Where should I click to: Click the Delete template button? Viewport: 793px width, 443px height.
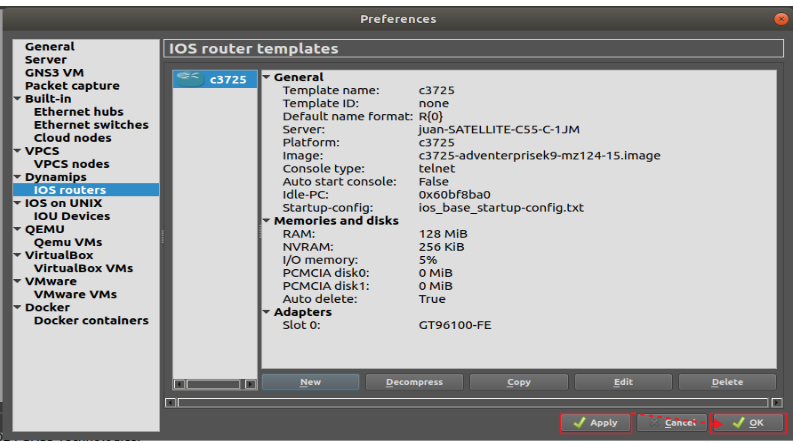click(727, 382)
